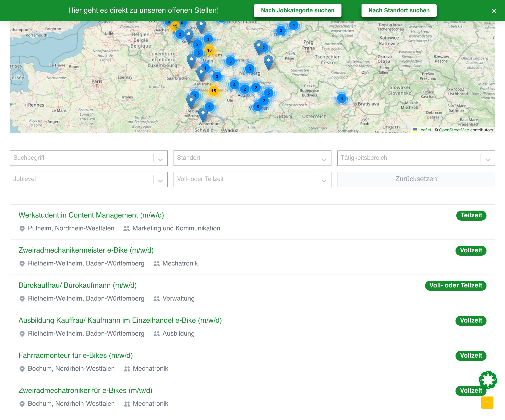Click Nach Standort suchen button
Screen dimensions: 505x420
399,11
